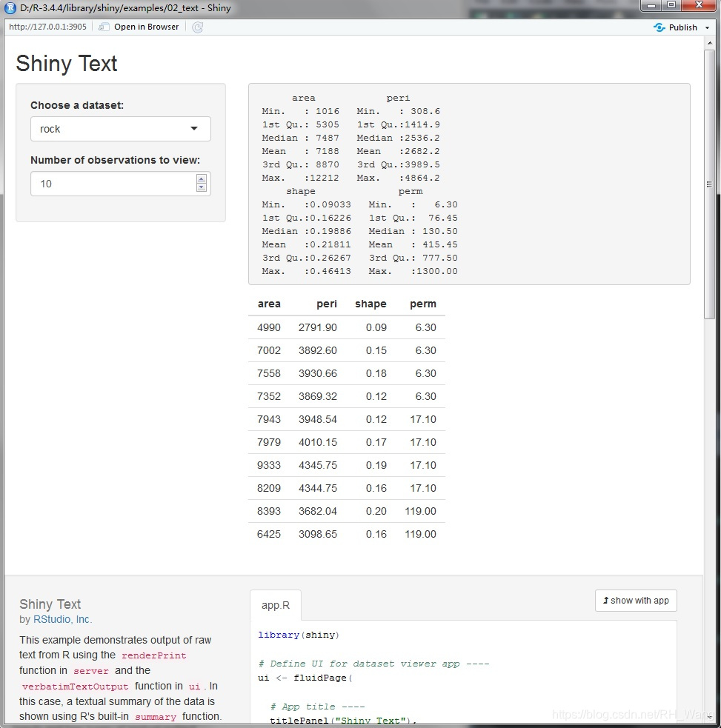The width and height of the screenshot is (721, 728).
Task: Click the peri cell 3930.66
Action: pos(318,373)
